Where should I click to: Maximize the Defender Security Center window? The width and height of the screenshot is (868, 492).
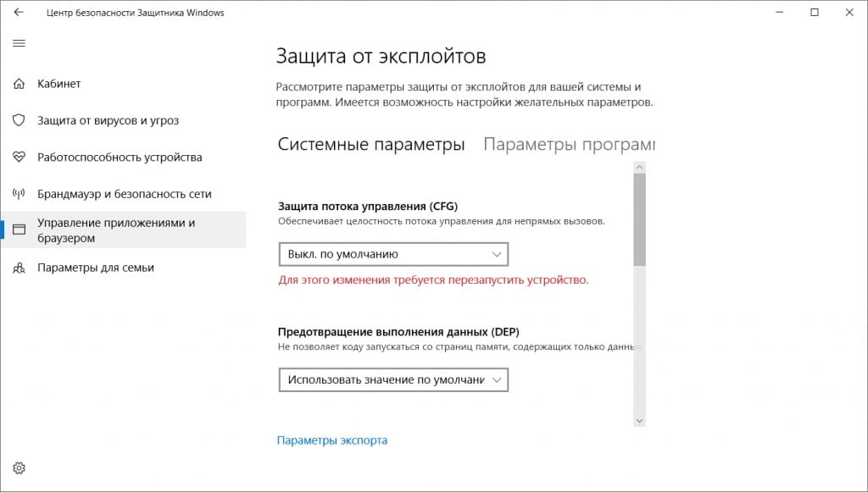[x=815, y=12]
